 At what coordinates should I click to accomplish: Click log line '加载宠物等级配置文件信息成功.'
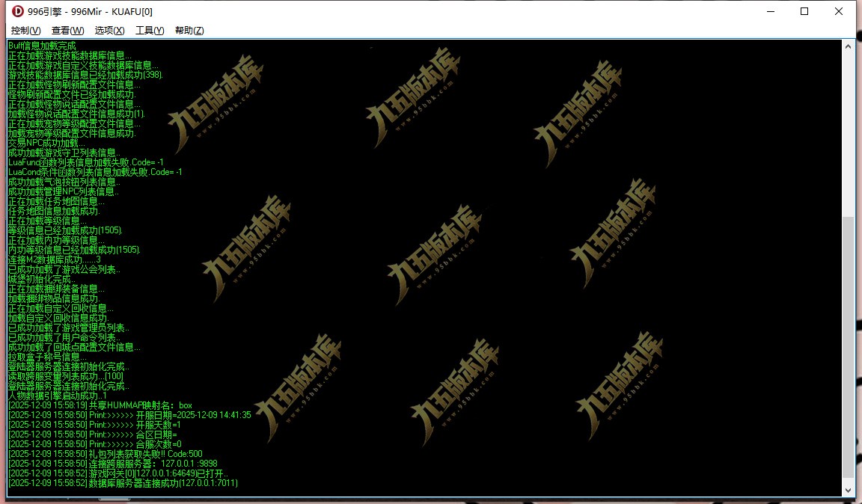coord(72,133)
